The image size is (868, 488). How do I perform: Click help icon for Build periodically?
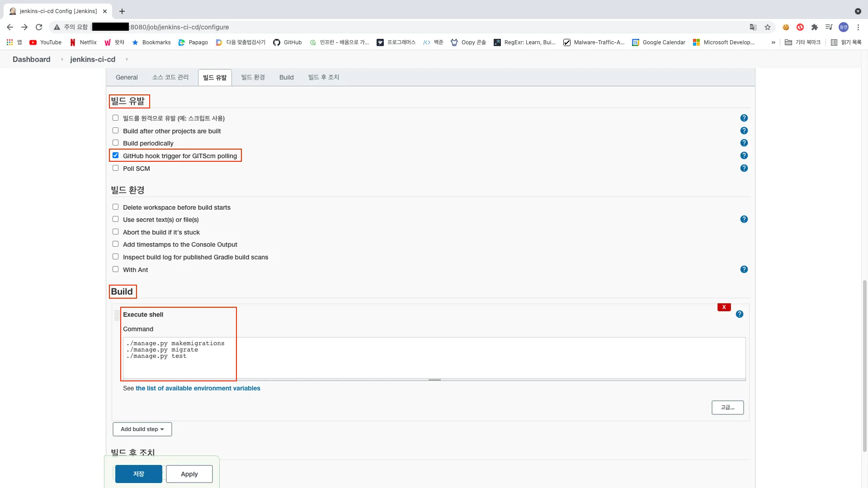(744, 143)
